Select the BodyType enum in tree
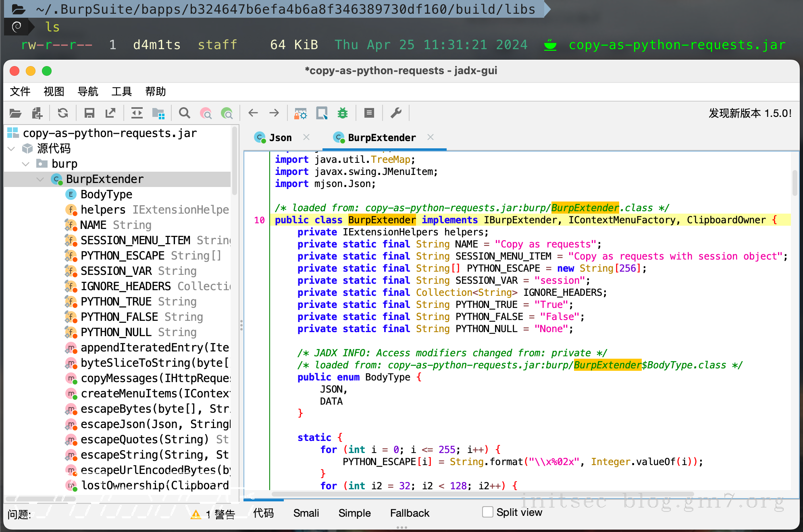The width and height of the screenshot is (803, 532). tap(106, 194)
